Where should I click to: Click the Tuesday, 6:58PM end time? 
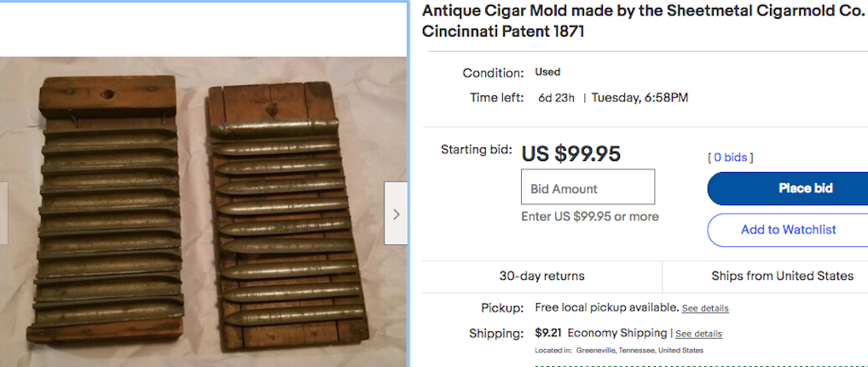pyautogui.click(x=639, y=98)
